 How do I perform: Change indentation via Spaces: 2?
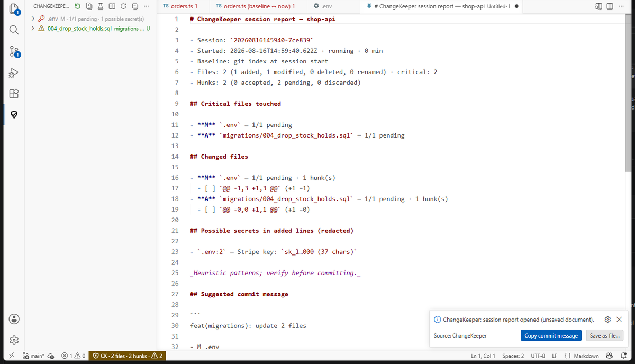click(513, 356)
